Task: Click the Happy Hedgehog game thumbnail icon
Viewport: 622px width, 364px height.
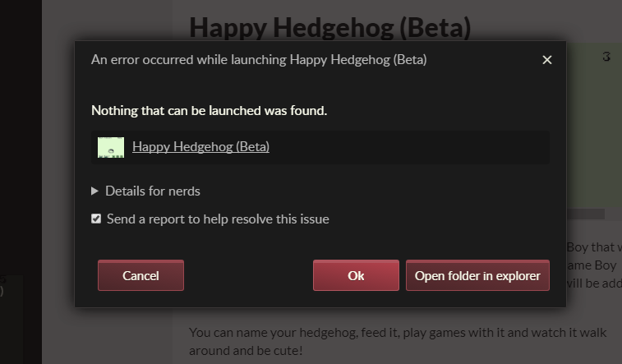Action: pyautogui.click(x=111, y=147)
